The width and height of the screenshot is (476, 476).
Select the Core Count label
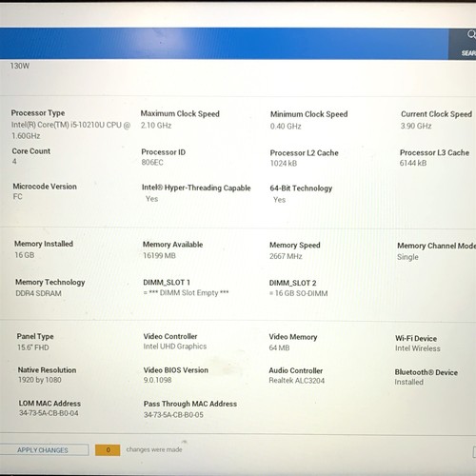click(x=31, y=151)
